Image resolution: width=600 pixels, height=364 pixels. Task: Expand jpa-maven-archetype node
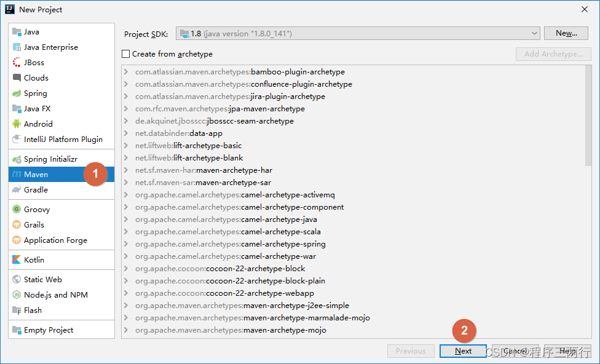126,109
